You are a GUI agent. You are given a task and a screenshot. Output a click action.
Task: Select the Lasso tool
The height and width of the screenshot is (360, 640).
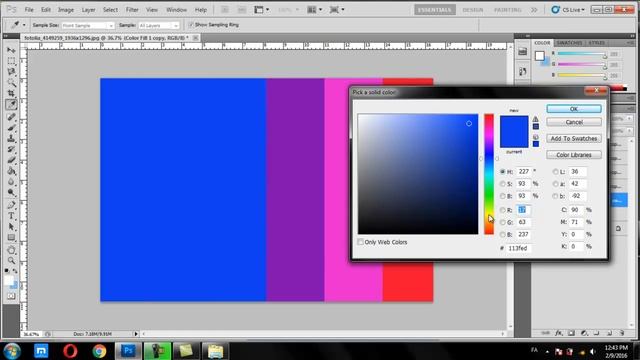(x=11, y=72)
